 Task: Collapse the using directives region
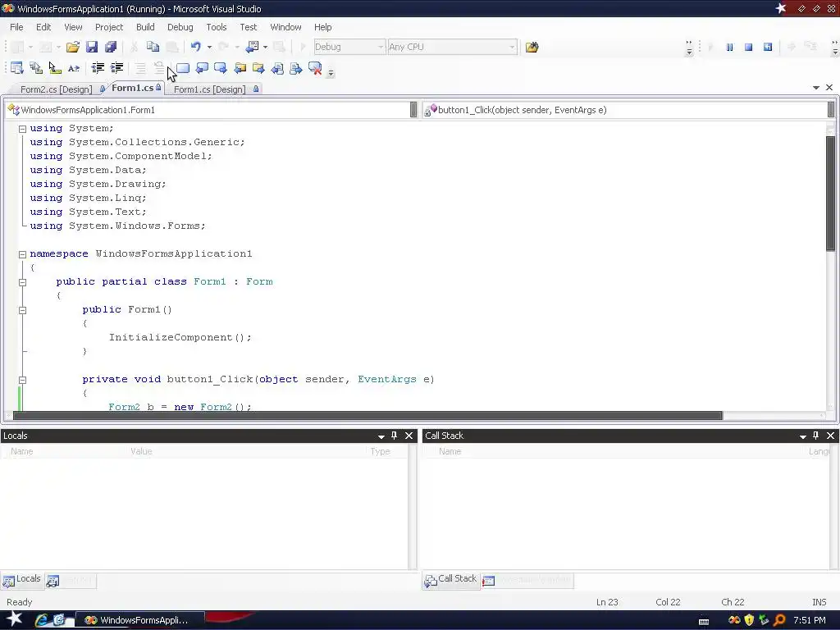pos(22,129)
